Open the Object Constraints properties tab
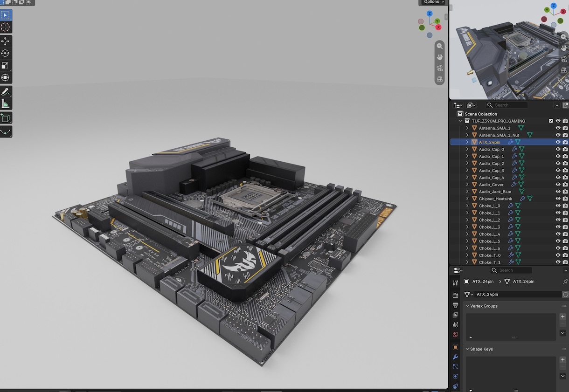The height and width of the screenshot is (392, 569). click(x=455, y=386)
